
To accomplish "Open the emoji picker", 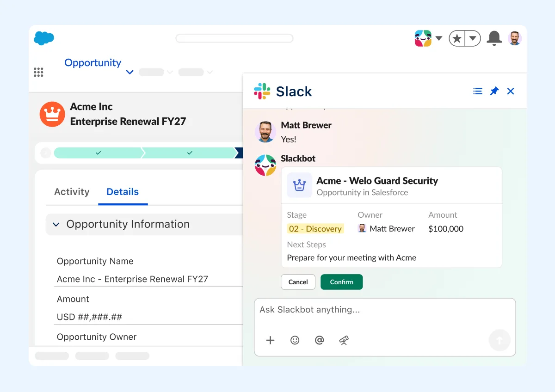I will tap(295, 340).
